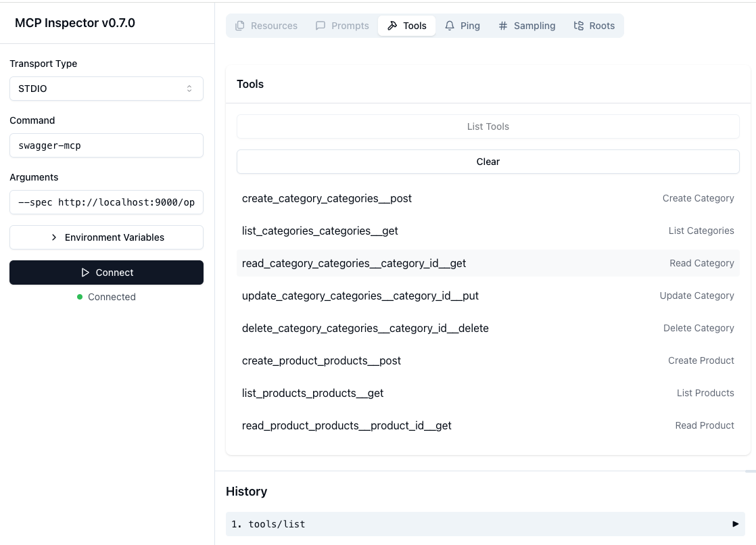Select create_product_products__post tool

(x=488, y=361)
